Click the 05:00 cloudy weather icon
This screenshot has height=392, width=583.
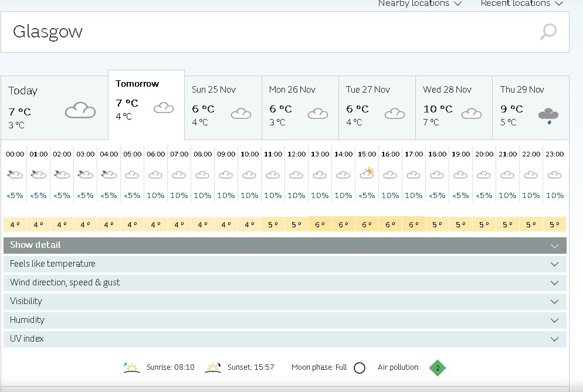132,175
